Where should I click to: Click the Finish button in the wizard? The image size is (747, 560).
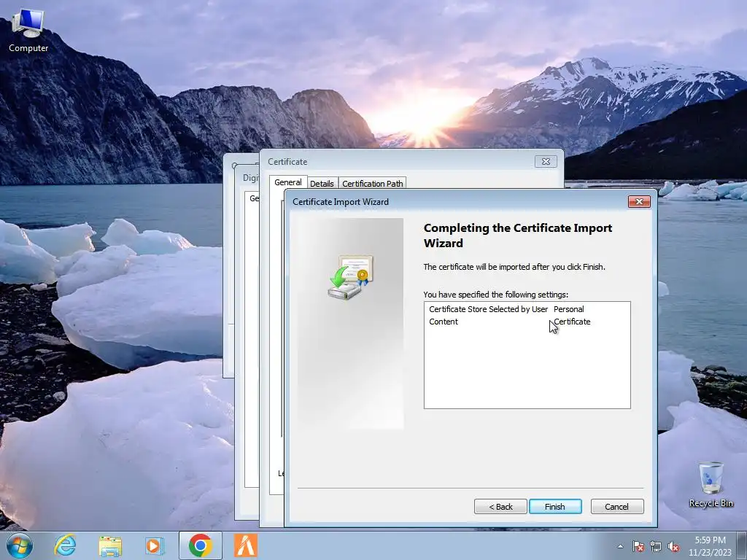[555, 507]
